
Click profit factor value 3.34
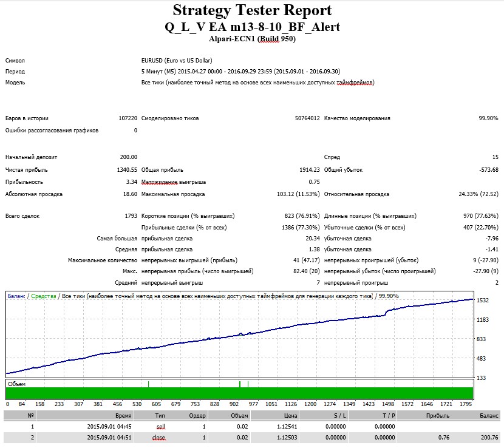point(131,182)
